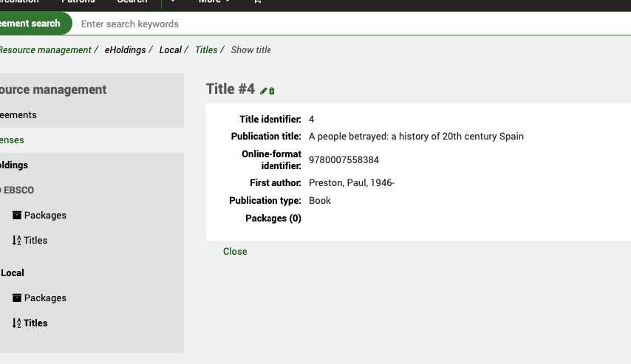Image resolution: width=631 pixels, height=364 pixels.
Task: Open Licenses in the sidebar
Action: click(13, 140)
